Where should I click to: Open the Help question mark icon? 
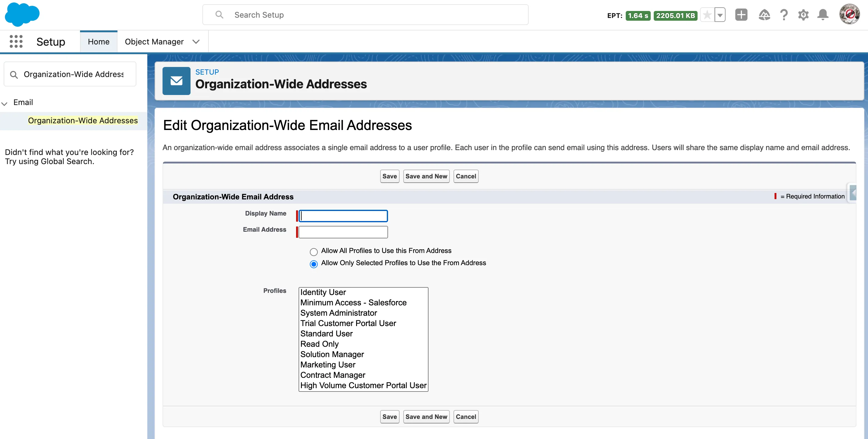784,15
